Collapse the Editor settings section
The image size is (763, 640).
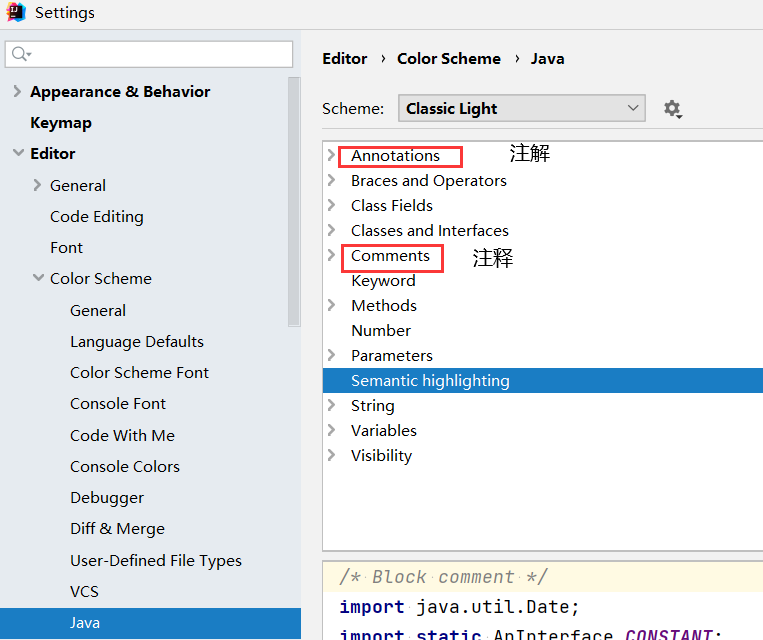pos(17,154)
